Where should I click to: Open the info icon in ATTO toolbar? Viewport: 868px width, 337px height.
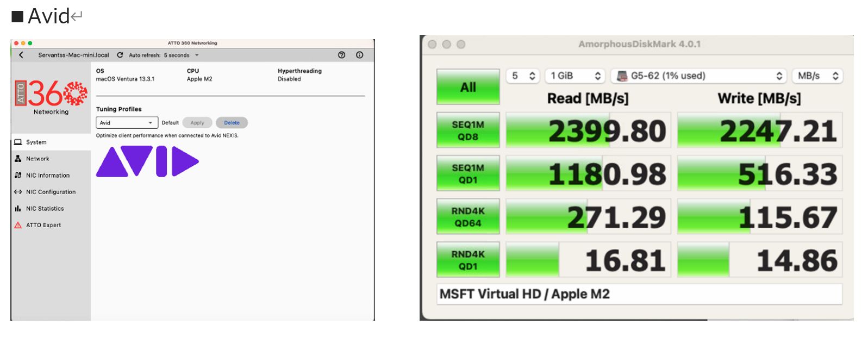[x=359, y=55]
